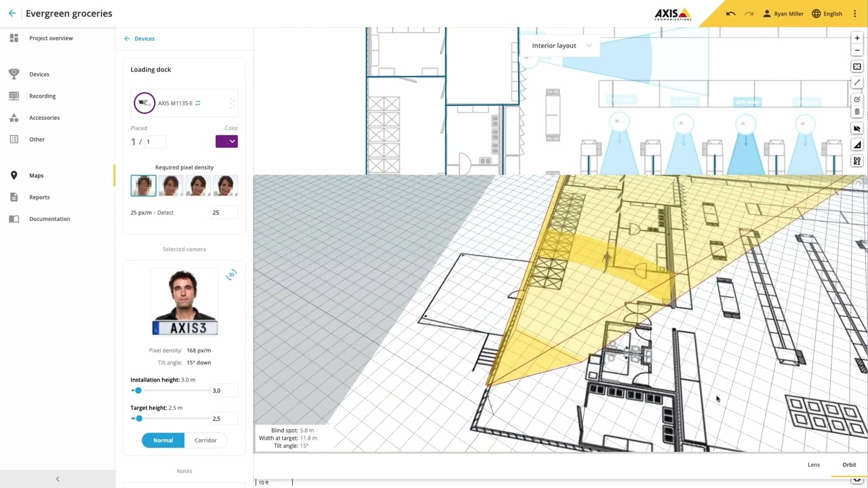Open the purple Color dropdown
The width and height of the screenshot is (868, 488).
coord(226,141)
